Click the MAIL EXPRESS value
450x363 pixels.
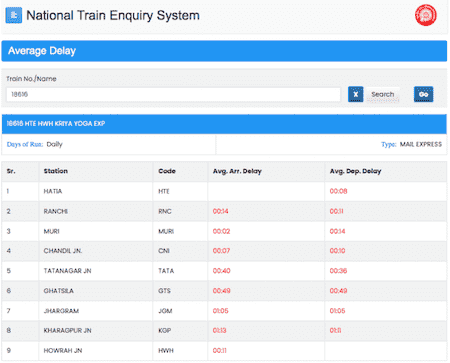coord(421,144)
